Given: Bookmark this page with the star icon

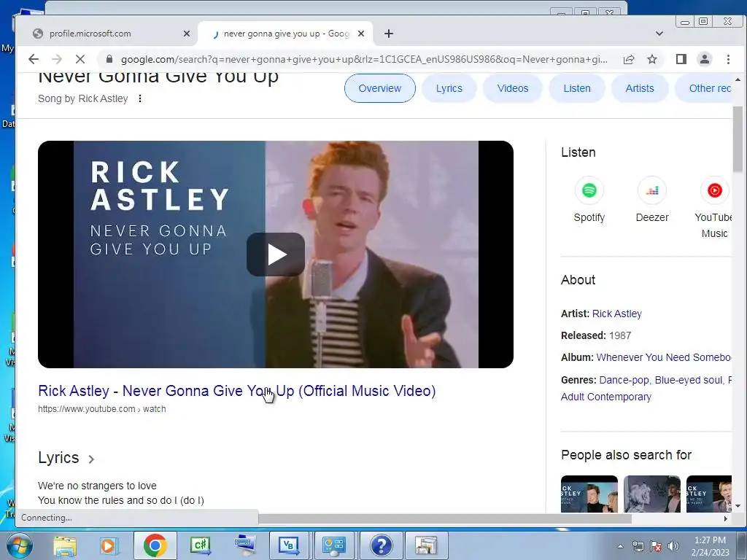Looking at the screenshot, I should [652, 59].
